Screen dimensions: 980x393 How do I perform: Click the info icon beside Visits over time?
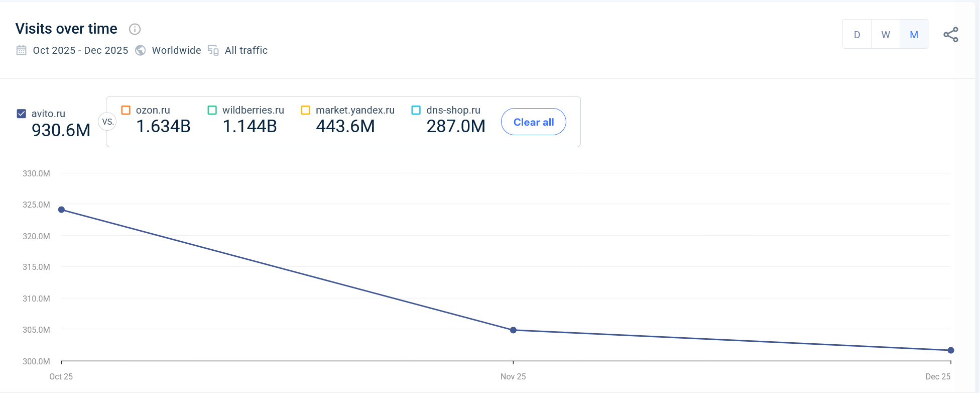click(135, 29)
